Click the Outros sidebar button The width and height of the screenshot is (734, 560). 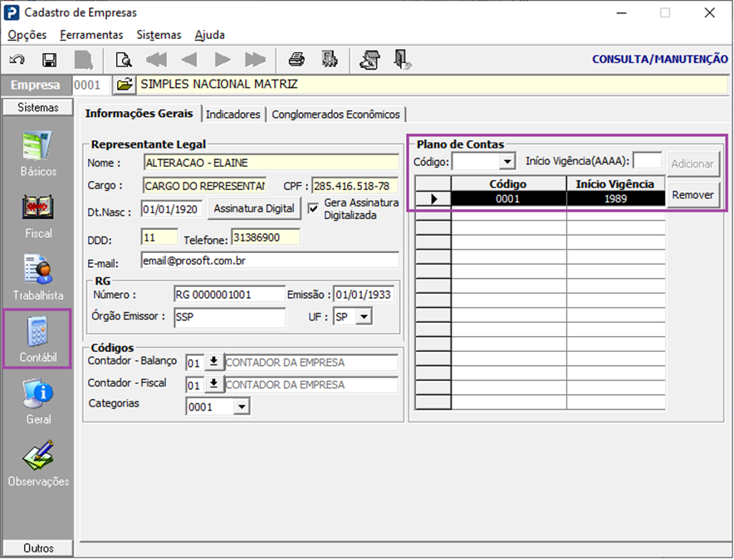[38, 548]
